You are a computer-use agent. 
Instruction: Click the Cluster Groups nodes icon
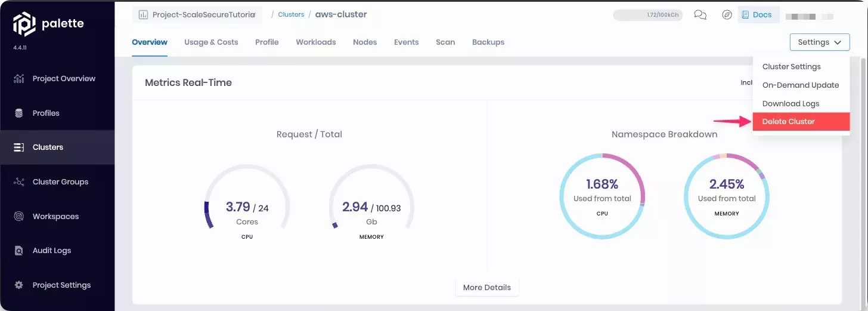click(19, 182)
